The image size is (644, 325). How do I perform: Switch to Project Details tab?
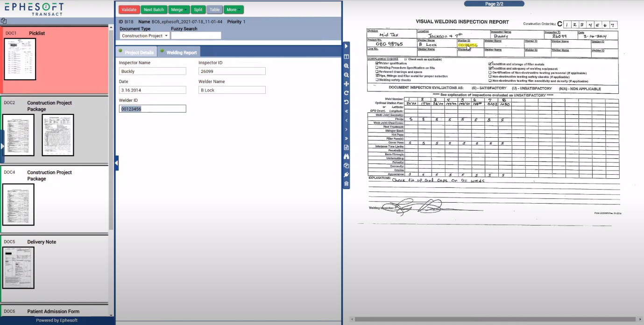click(x=136, y=52)
